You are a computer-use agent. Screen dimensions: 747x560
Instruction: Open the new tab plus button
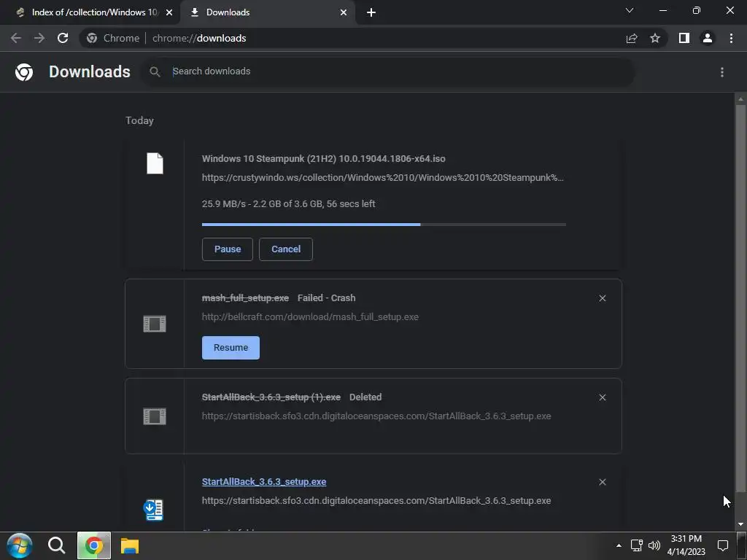click(371, 12)
